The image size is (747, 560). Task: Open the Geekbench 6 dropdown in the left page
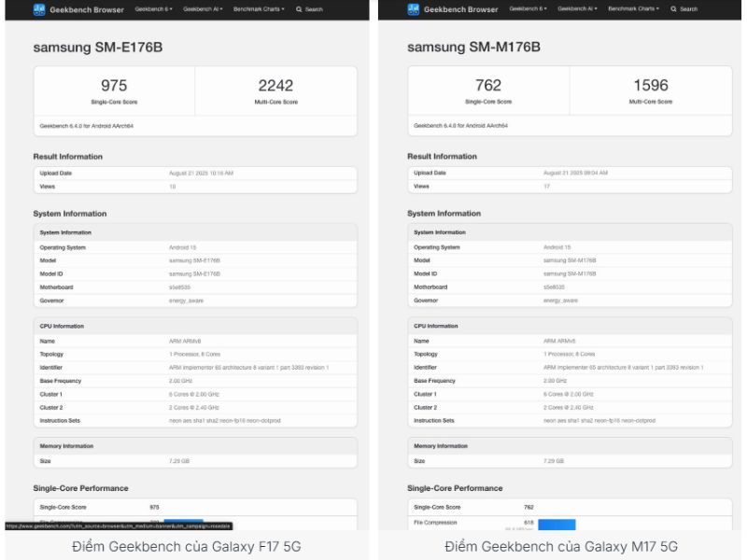pyautogui.click(x=153, y=9)
